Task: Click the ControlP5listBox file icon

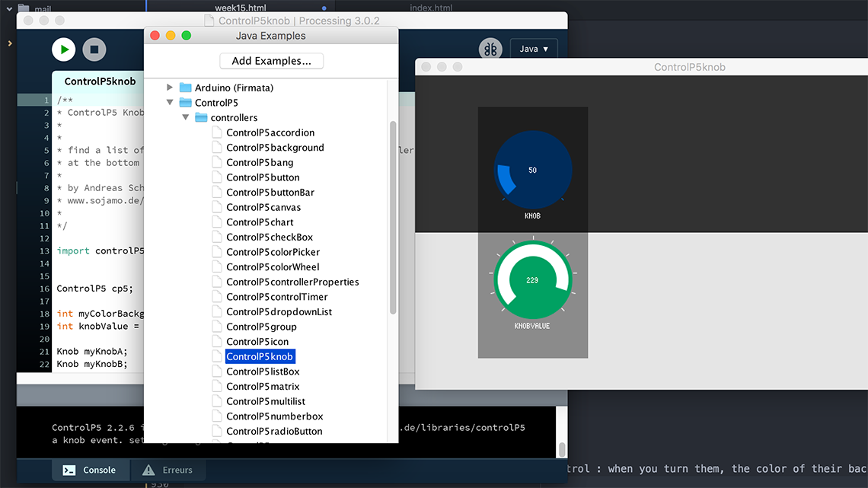Action: pos(217,372)
